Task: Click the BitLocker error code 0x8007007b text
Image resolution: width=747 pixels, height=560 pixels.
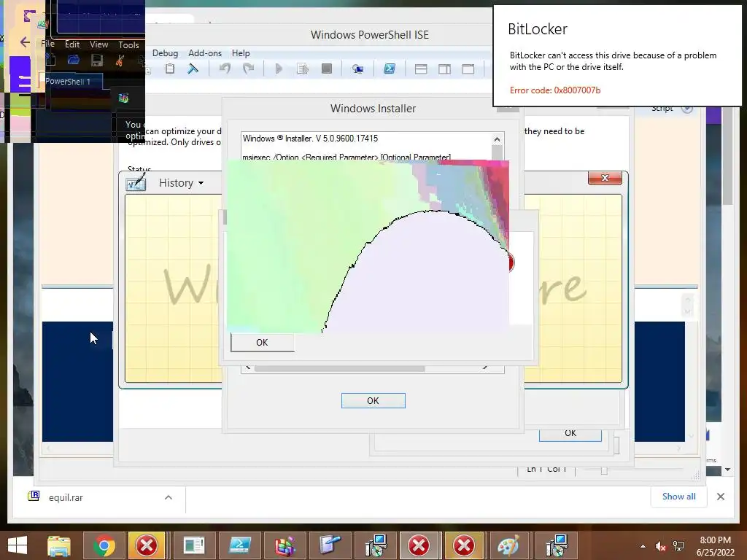Action: point(555,90)
